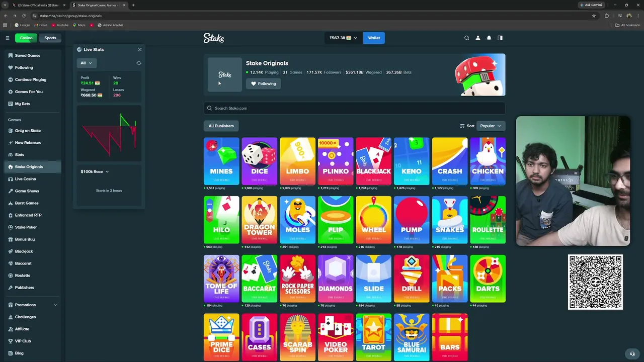Open the Maps bookmark
Viewport: 644px width, 362px height.
79,25
